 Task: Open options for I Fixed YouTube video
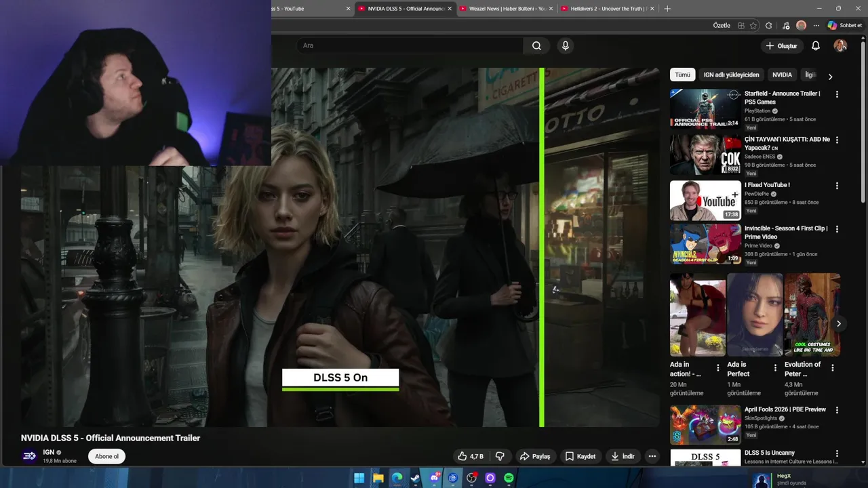point(837,186)
